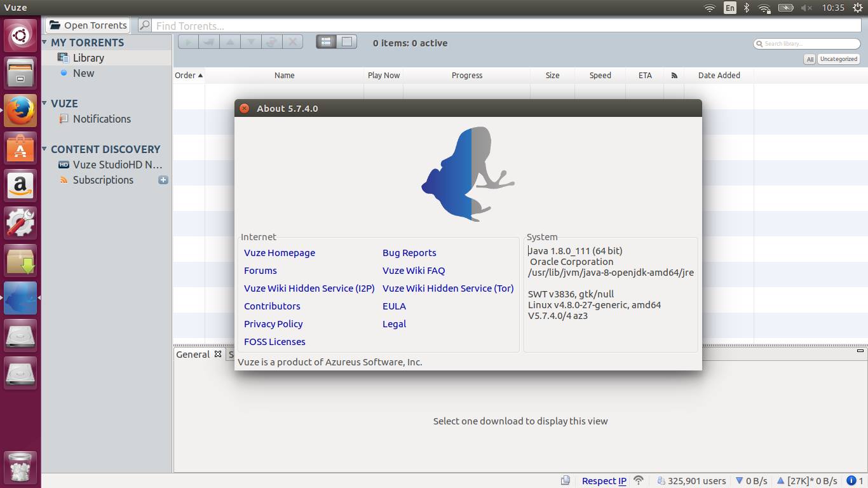Screen dimensions: 868x488
Task: Open the Vuze Wiki FAQ link
Action: click(414, 271)
